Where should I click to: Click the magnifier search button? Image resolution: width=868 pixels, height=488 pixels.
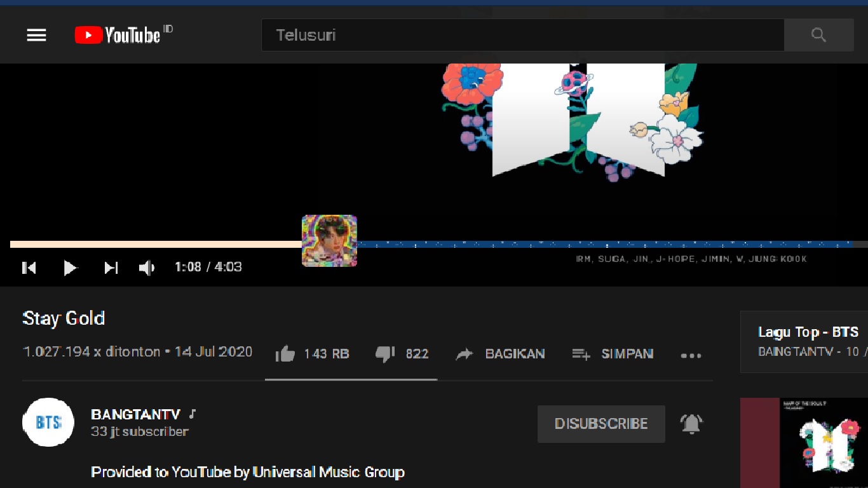[818, 35]
